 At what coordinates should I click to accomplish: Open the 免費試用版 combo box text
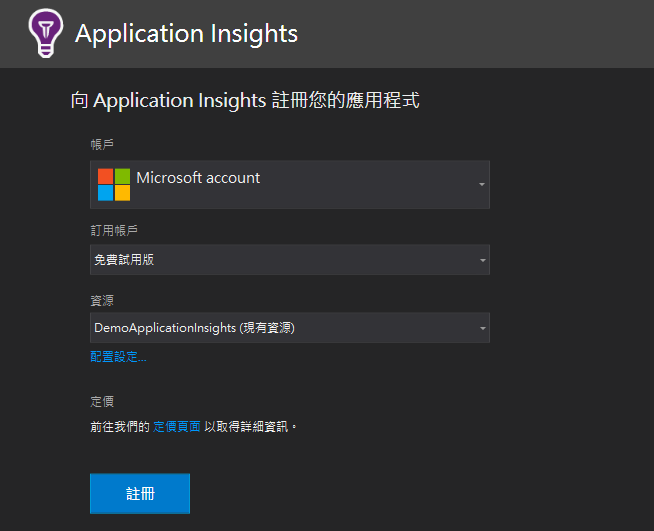[x=124, y=260]
